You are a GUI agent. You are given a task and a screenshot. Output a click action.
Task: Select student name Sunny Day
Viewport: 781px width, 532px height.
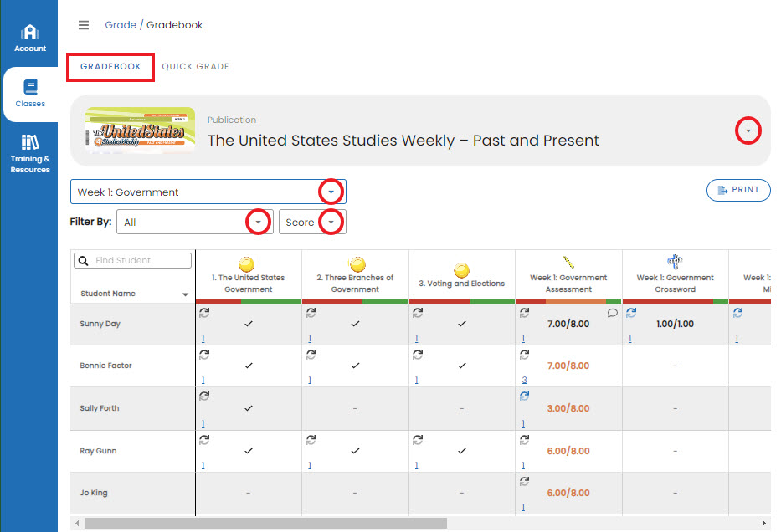click(100, 324)
